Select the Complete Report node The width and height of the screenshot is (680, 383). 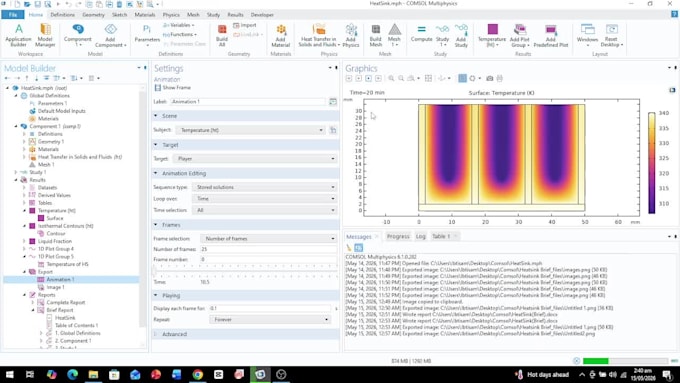point(65,302)
